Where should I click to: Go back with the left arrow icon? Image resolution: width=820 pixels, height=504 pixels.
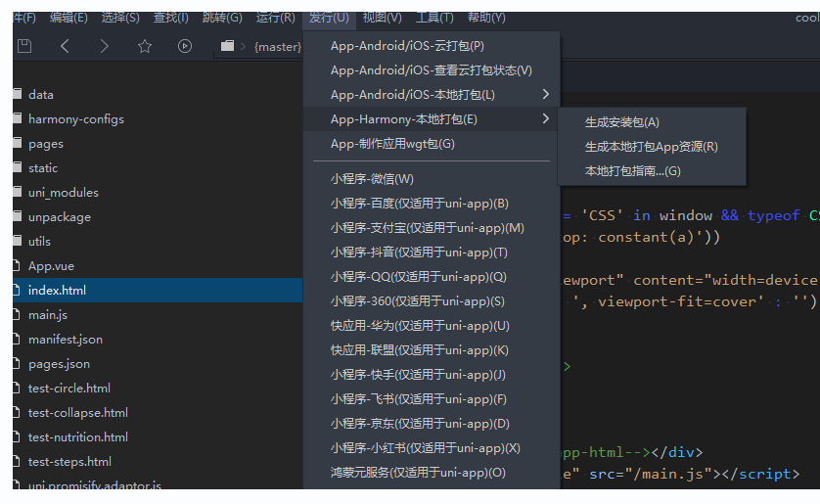[65, 46]
